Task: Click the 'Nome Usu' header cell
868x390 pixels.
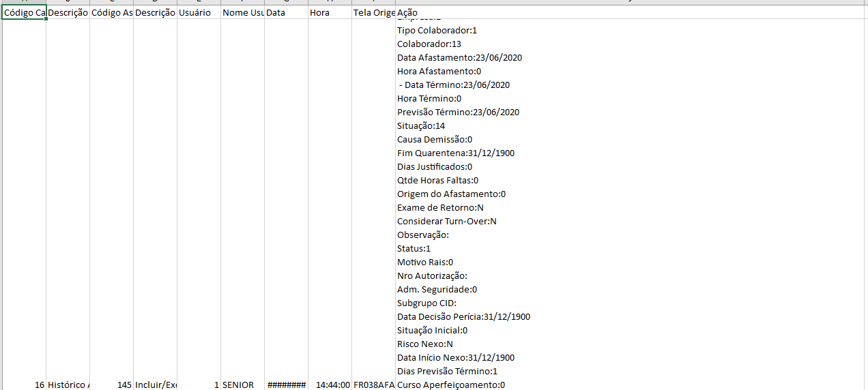Action: click(x=242, y=13)
